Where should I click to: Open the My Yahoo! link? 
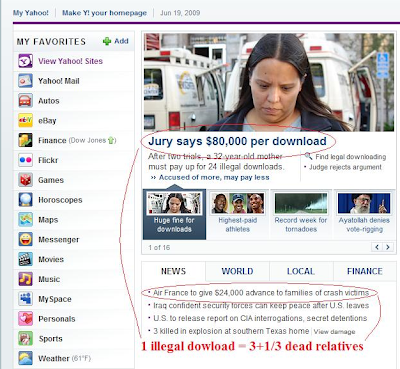[31, 13]
